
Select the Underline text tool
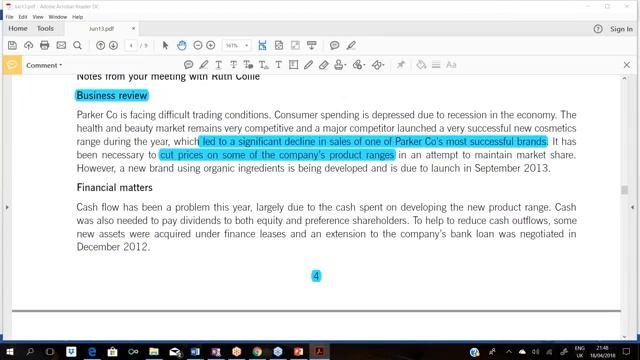(x=219, y=65)
